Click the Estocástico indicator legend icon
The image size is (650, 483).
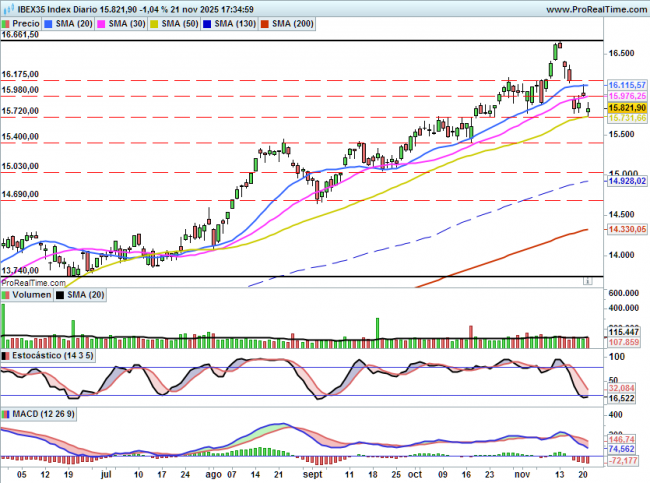pos(8,355)
